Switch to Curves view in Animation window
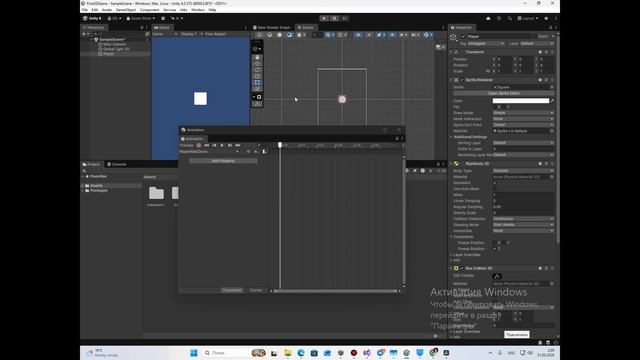The height and width of the screenshot is (360, 640). click(256, 290)
